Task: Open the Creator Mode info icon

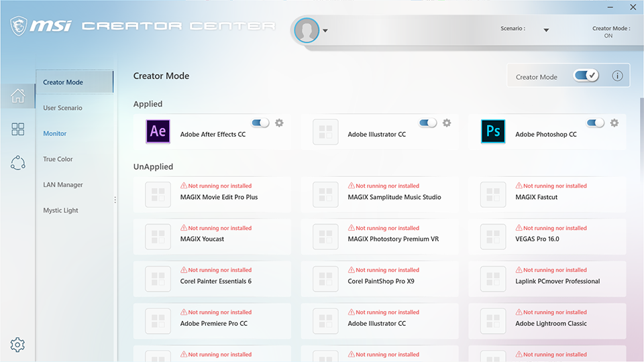Action: point(617,76)
